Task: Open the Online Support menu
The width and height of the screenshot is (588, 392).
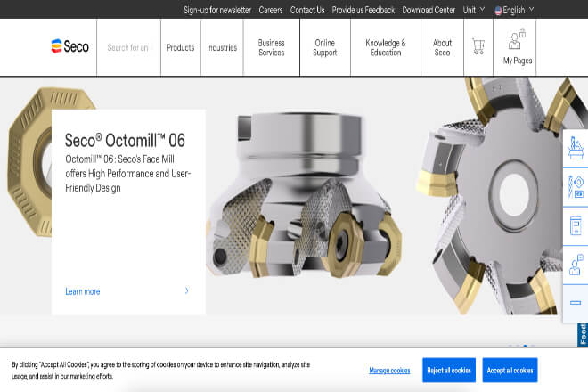Action: (325, 47)
